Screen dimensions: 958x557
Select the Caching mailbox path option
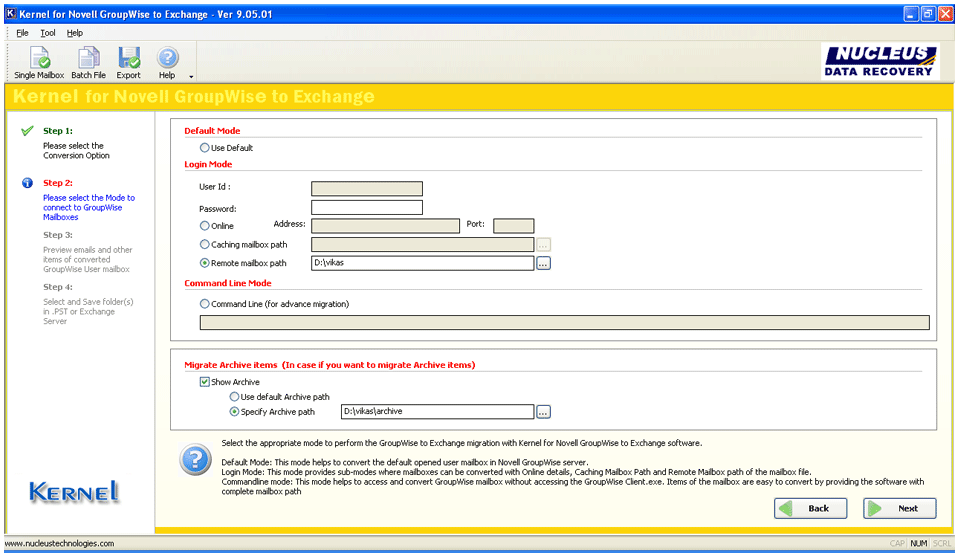tap(205, 244)
